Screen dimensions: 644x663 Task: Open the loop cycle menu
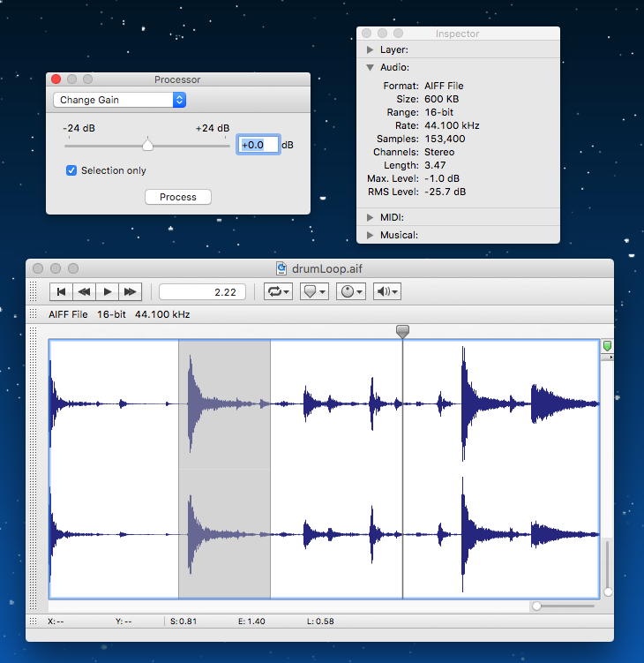pyautogui.click(x=279, y=291)
